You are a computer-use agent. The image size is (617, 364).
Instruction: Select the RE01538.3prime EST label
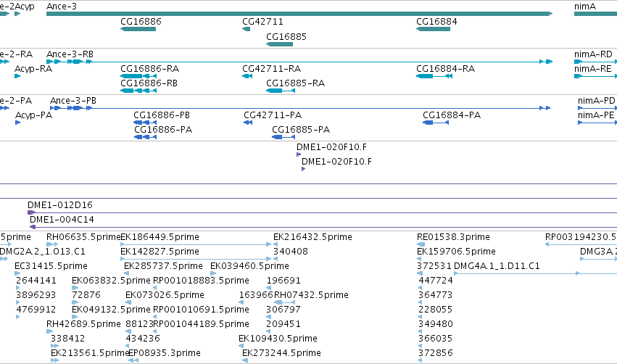(x=453, y=237)
